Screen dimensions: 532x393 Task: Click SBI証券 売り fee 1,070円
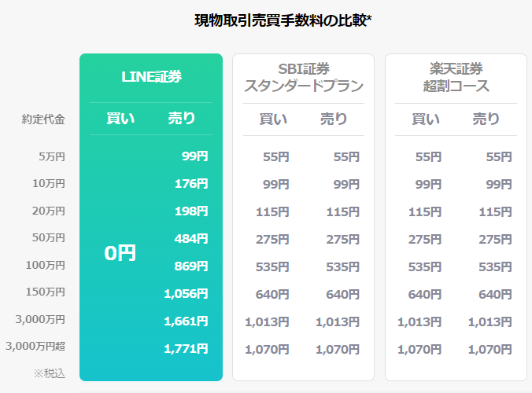[338, 349]
